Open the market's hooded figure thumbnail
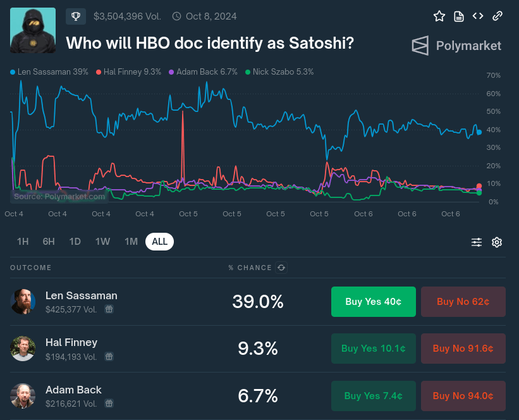519x420 pixels. click(33, 30)
